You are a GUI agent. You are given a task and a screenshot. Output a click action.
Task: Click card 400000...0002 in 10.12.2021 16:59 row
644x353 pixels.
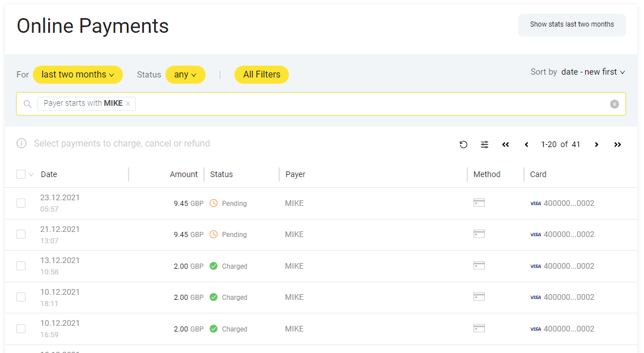[x=569, y=329]
